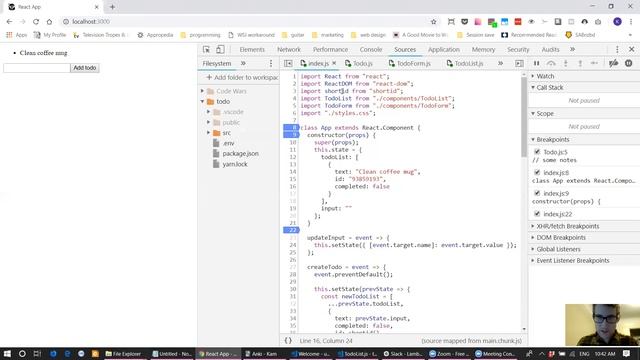Open the Performance panel
This screenshot has height=360, width=640.
[x=330, y=49]
